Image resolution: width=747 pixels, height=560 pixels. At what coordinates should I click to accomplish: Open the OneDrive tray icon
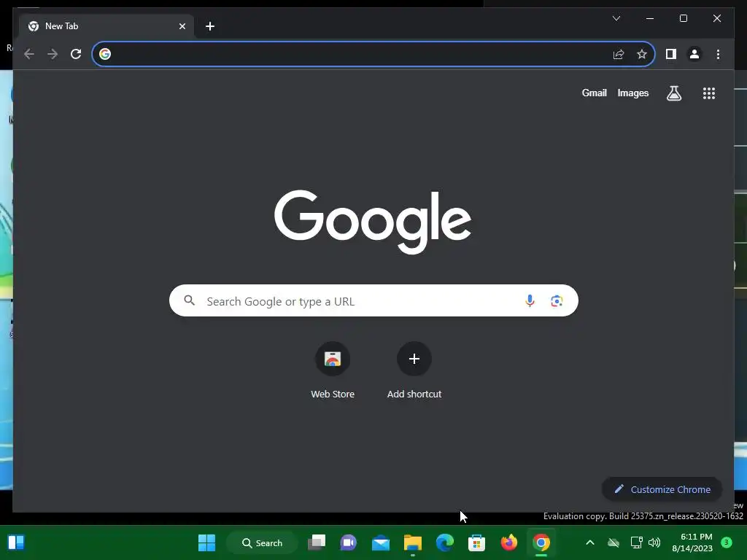click(x=614, y=542)
